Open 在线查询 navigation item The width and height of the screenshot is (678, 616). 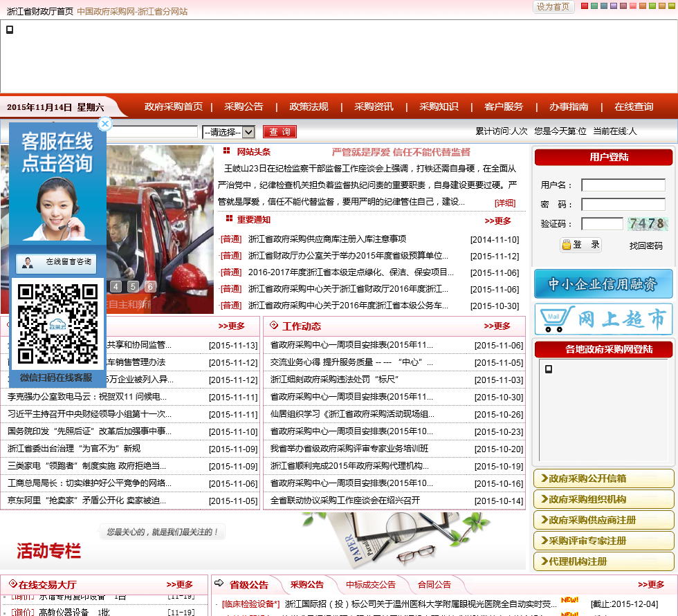[634, 106]
